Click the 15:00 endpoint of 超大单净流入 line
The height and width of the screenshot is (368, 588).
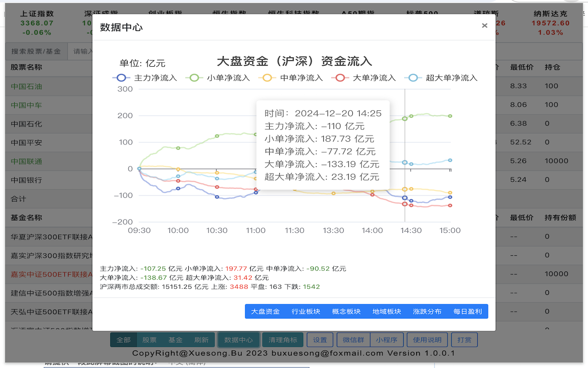coord(450,160)
